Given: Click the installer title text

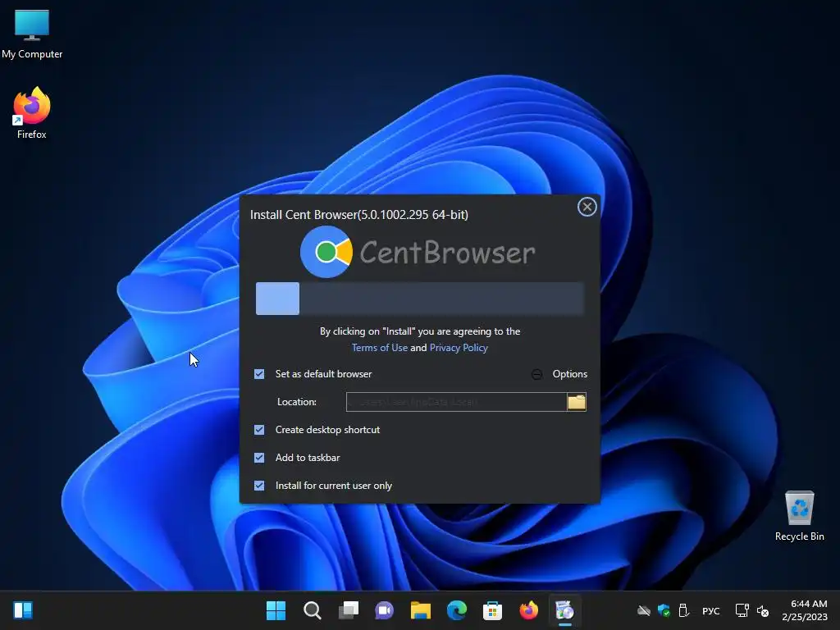Looking at the screenshot, I should [x=359, y=215].
